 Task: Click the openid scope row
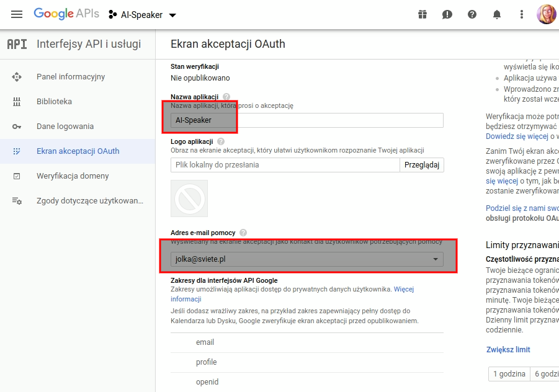(x=307, y=382)
